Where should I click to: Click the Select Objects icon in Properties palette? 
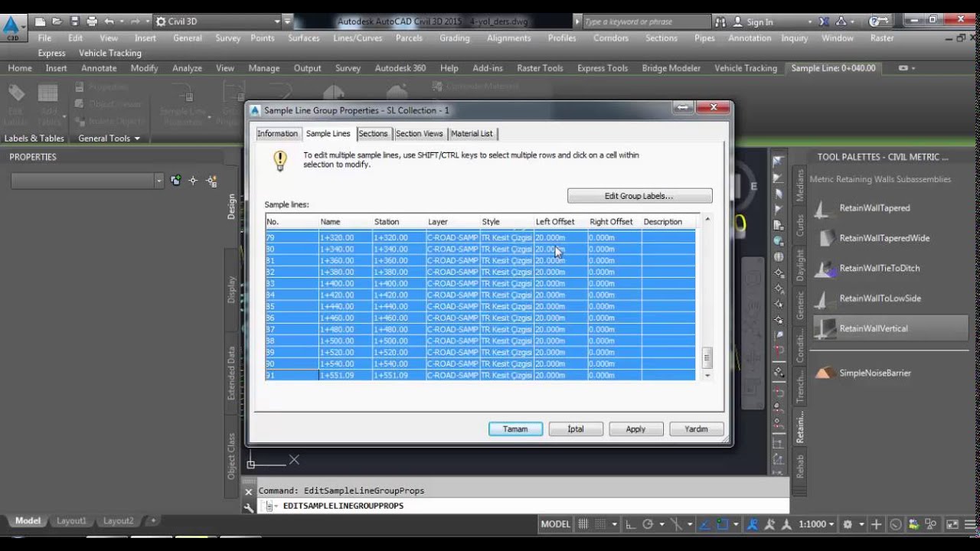pos(193,181)
